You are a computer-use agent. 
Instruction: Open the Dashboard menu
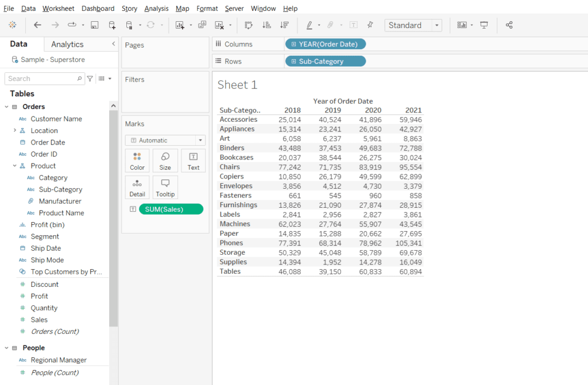coord(98,8)
